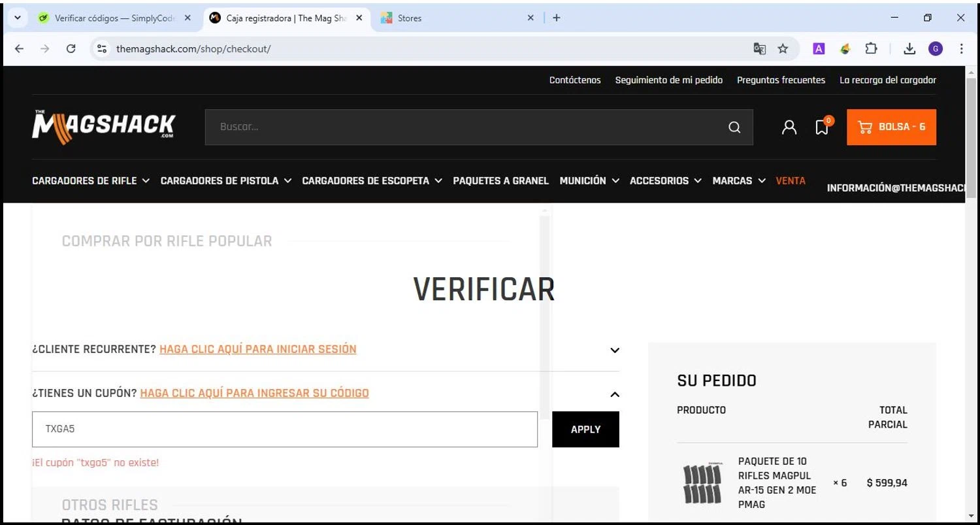Open Preguntas frecuentes link
Screen dimensions: 980x525
781,80
